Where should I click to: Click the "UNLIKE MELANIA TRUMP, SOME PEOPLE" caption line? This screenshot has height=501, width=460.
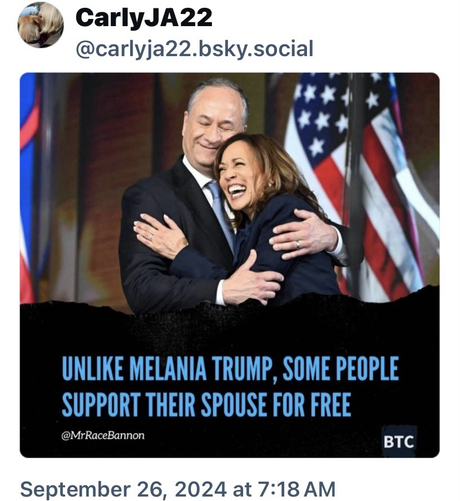coord(230,368)
